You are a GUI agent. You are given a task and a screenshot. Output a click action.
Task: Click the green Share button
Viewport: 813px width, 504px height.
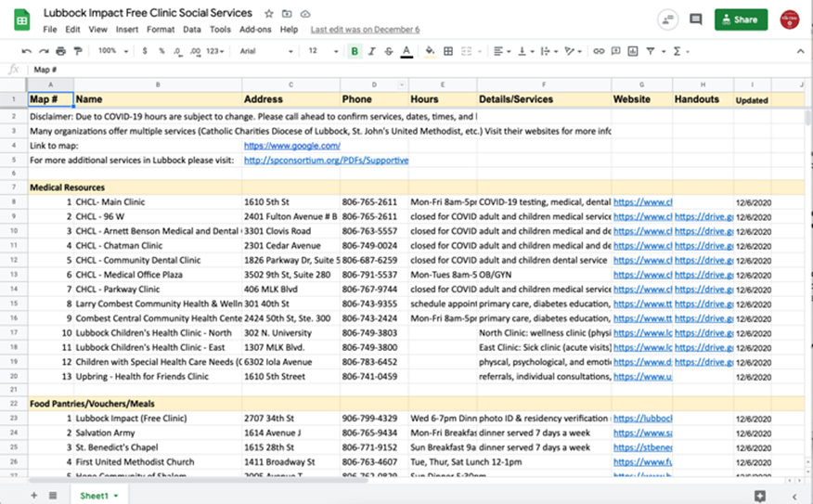pos(741,19)
